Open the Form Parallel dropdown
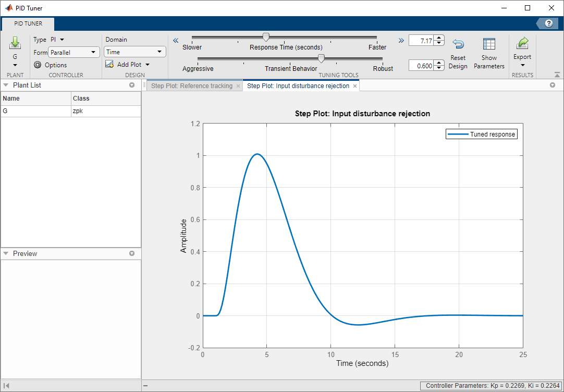564x392 pixels. [73, 52]
